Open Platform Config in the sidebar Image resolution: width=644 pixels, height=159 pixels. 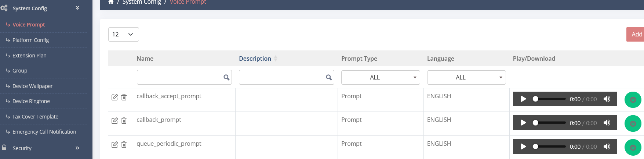pyautogui.click(x=30, y=40)
